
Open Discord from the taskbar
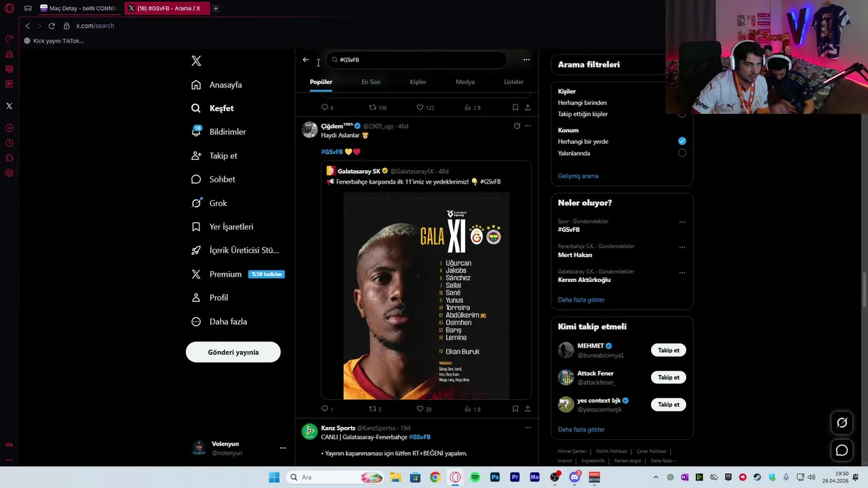click(575, 477)
